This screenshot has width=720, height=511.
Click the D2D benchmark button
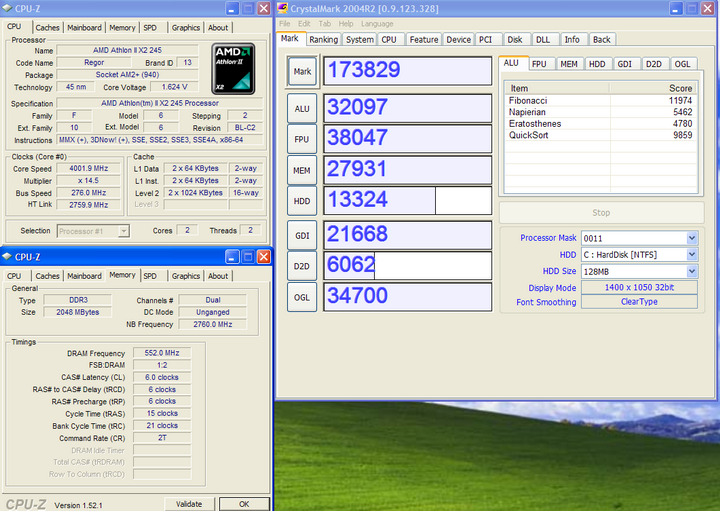click(302, 266)
